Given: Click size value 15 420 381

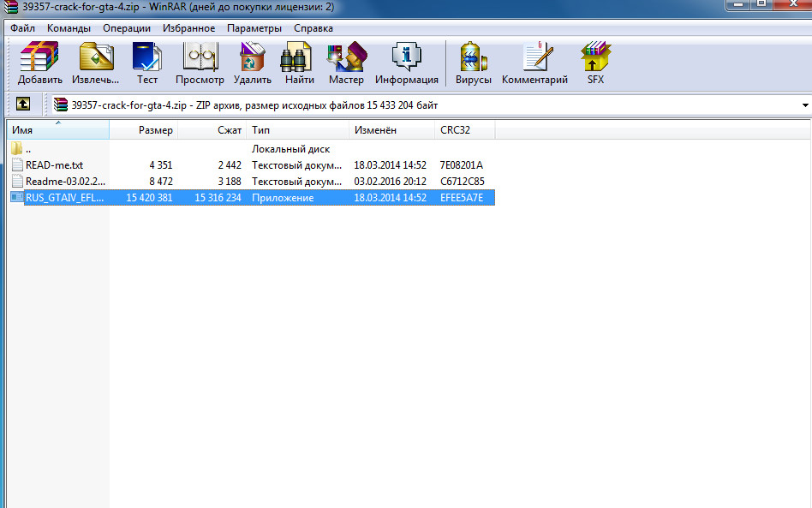Looking at the screenshot, I should [x=149, y=198].
